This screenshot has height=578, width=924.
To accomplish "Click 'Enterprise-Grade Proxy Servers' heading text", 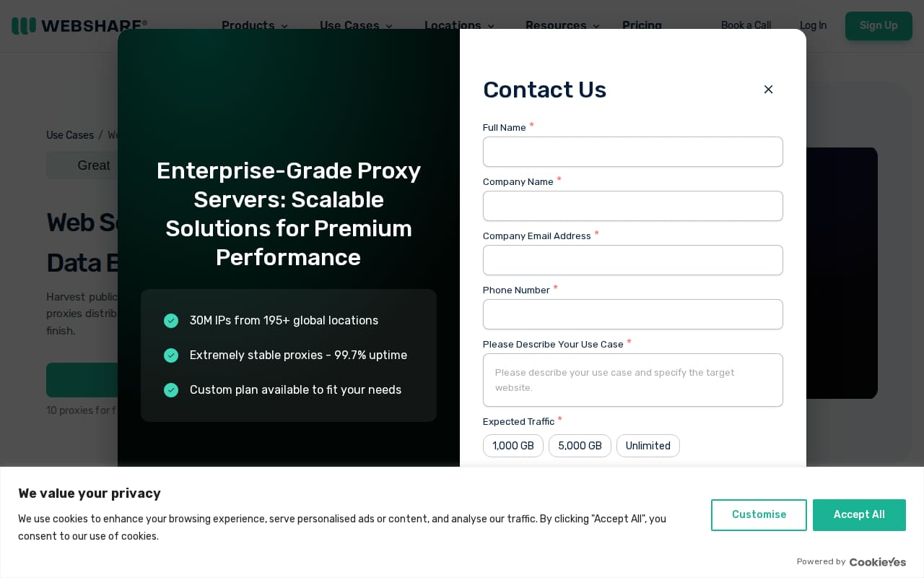I will coord(289,214).
